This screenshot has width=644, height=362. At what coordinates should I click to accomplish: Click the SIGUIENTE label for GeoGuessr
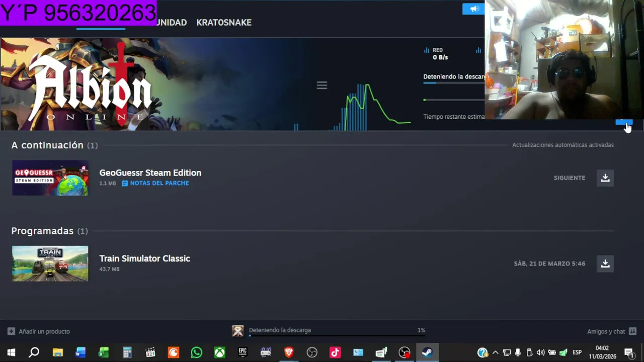tap(570, 178)
